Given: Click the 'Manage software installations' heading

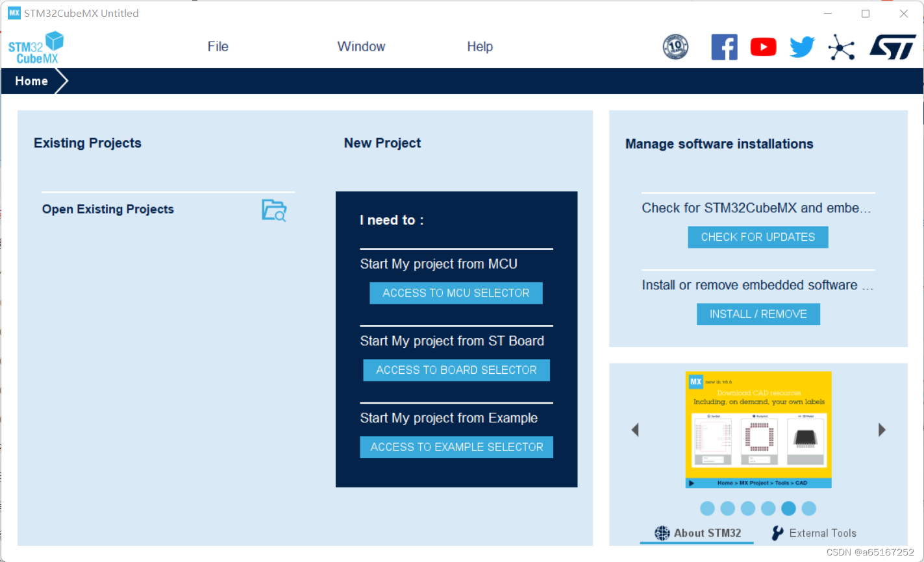Looking at the screenshot, I should point(719,144).
